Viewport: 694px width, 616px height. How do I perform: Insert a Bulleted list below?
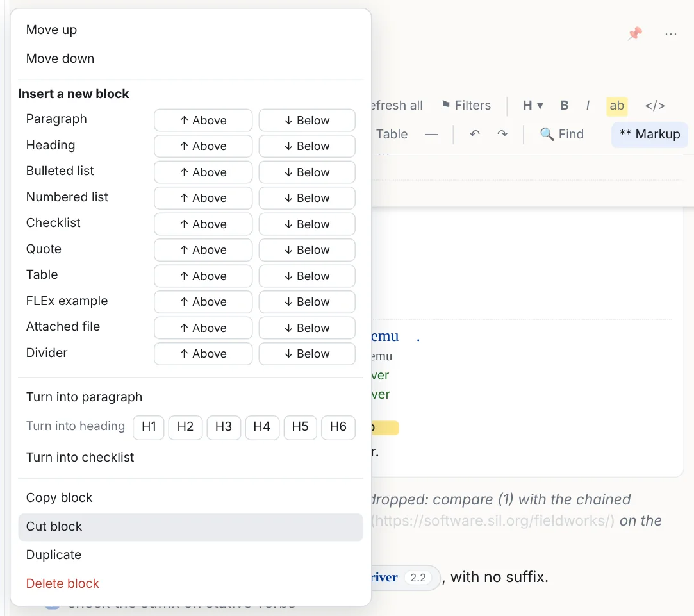307,172
